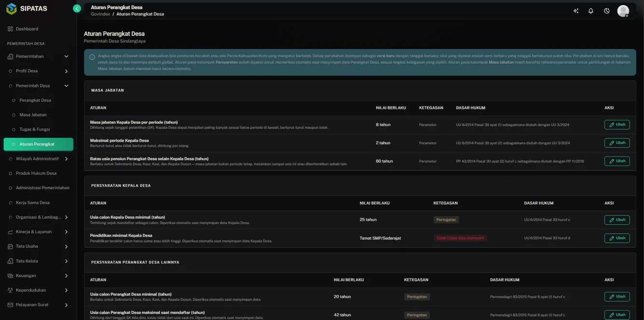644x320 pixels.
Task: Click the info icon in the notice banner
Action: coord(92,57)
